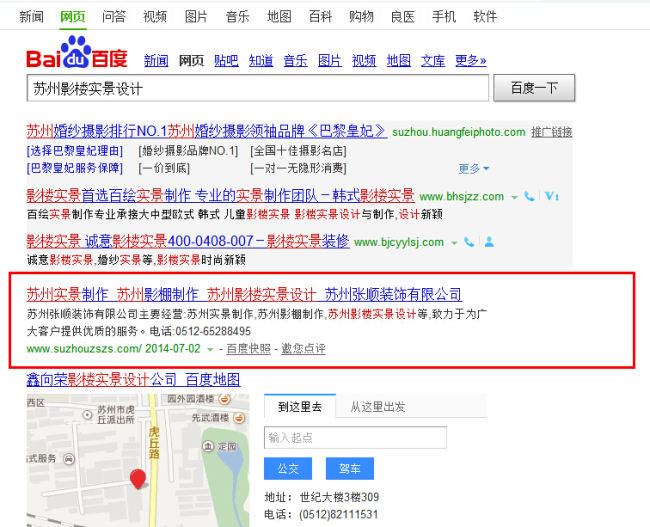Screen dimensions: 650x527
Task: Open 新闻 link beside Baidu logo
Action: (156, 61)
